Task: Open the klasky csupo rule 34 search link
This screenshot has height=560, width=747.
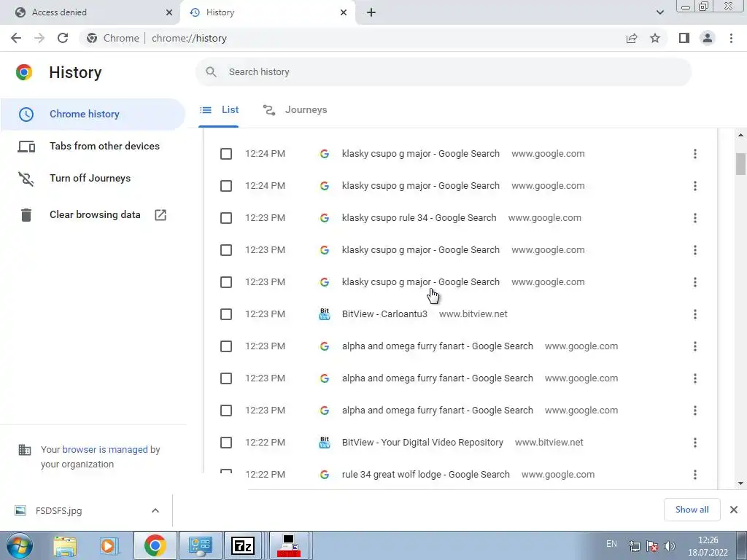Action: tap(419, 218)
